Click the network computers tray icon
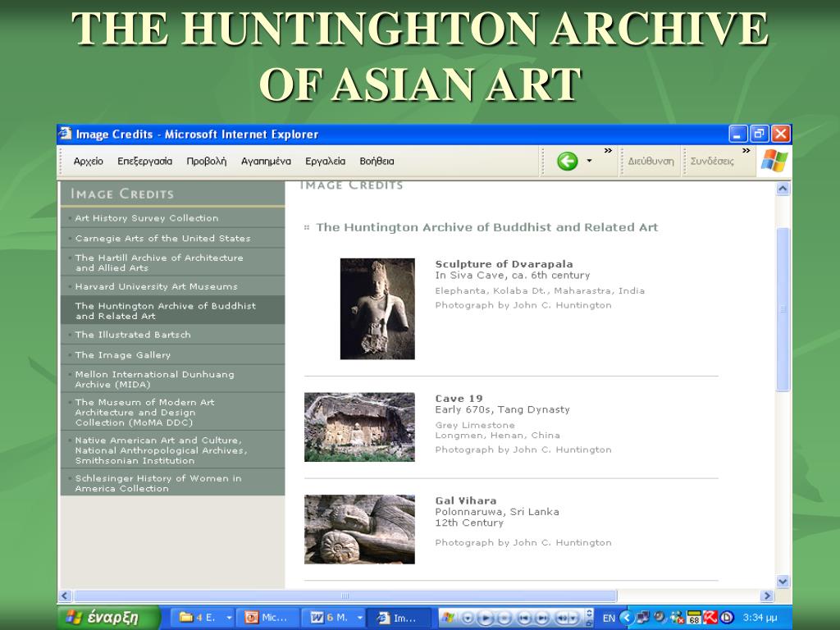Image resolution: width=840 pixels, height=630 pixels. tap(643, 617)
